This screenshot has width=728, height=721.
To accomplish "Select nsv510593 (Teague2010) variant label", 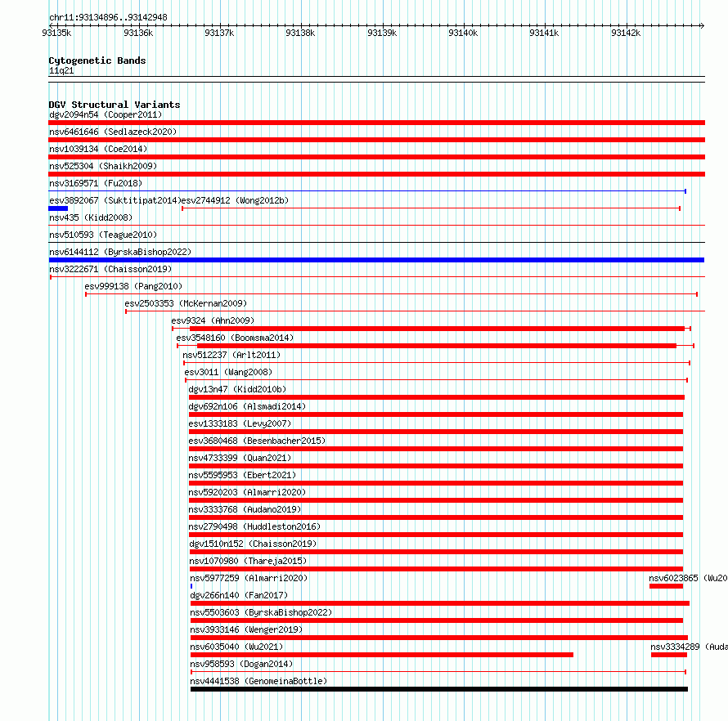I will click(x=103, y=235).
